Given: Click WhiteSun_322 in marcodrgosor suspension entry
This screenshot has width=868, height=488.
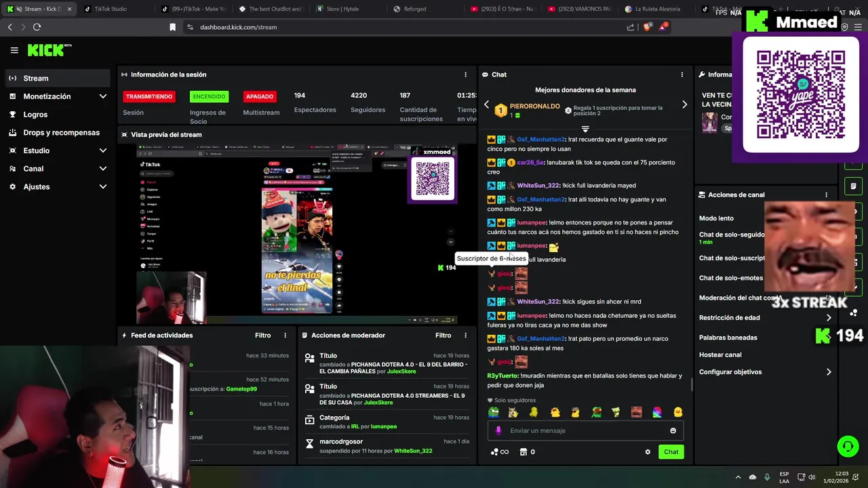Looking at the screenshot, I should [x=413, y=451].
